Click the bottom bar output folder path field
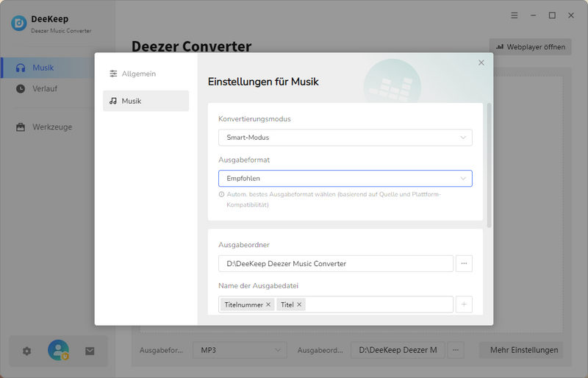 coord(398,350)
